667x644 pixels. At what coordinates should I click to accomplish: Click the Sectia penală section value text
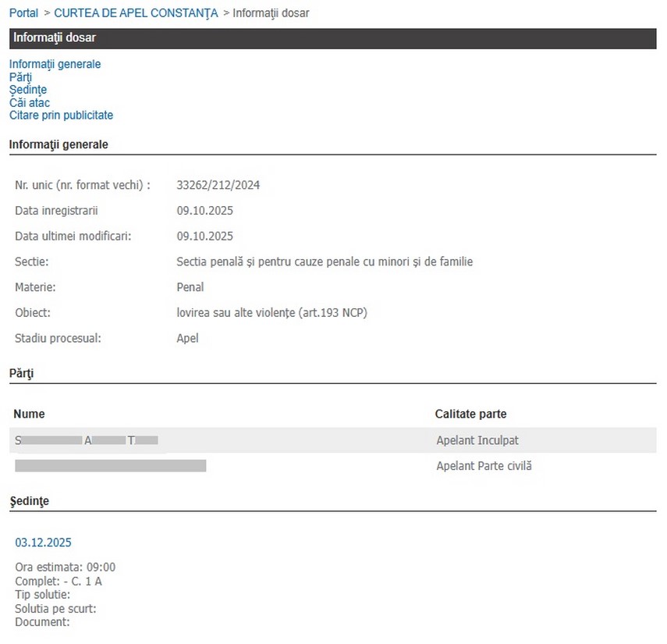(x=325, y=262)
